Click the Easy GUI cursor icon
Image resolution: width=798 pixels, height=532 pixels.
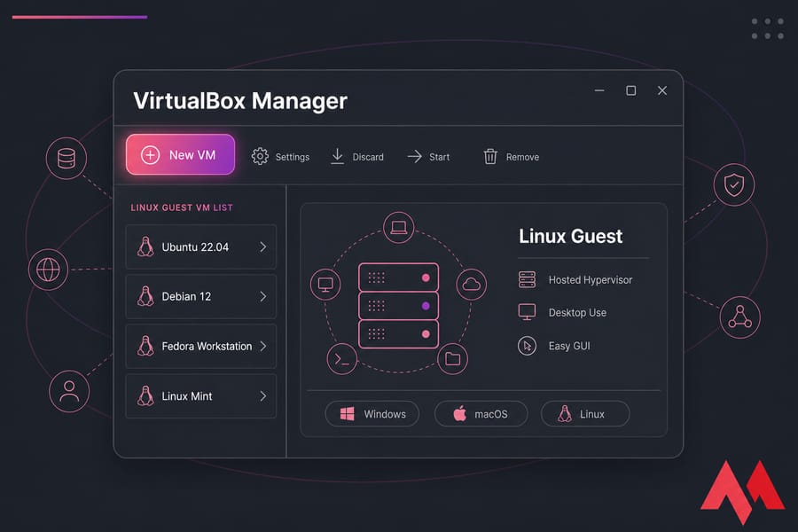tap(527, 346)
